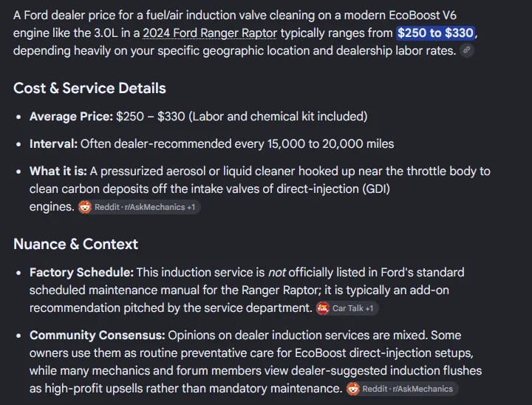Click the "Cost & Service Details" heading
Image resolution: width=532 pixels, height=405 pixels.
[89, 88]
